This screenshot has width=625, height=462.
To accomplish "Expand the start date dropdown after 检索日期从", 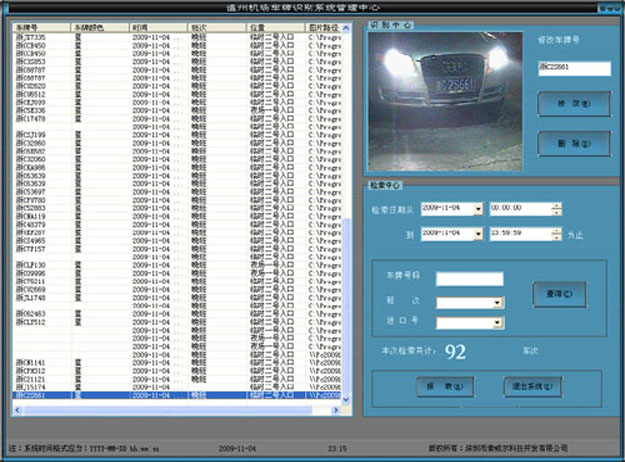I will (x=478, y=209).
